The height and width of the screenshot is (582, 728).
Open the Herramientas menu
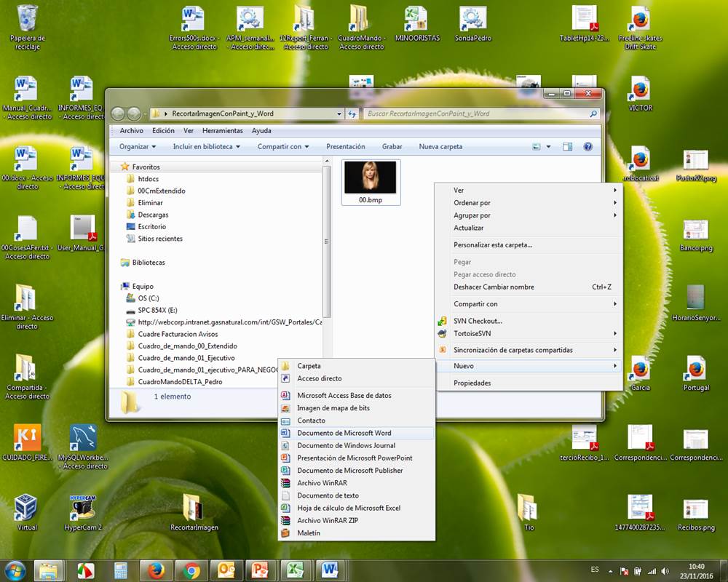pos(222,131)
